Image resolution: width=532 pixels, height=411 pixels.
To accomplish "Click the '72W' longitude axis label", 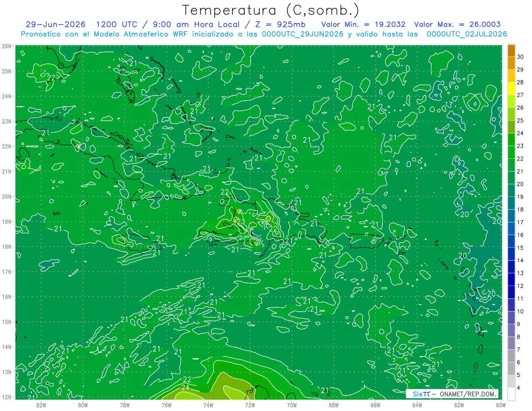I will pos(250,404).
